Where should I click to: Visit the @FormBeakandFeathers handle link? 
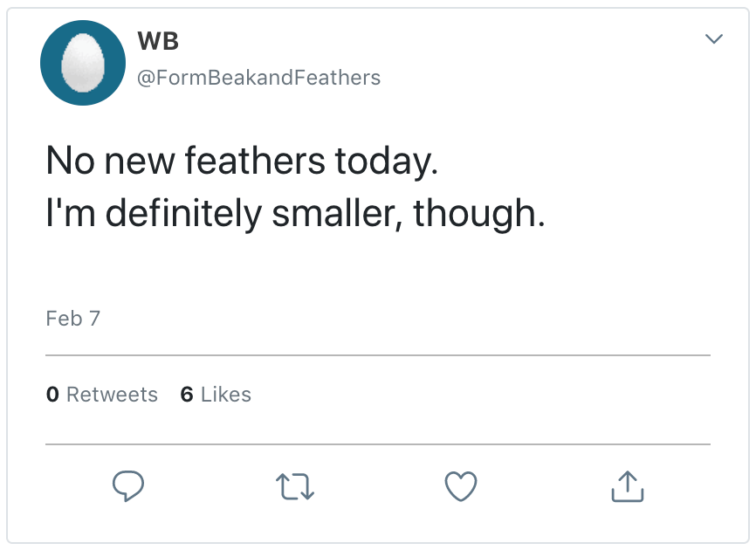[x=258, y=78]
